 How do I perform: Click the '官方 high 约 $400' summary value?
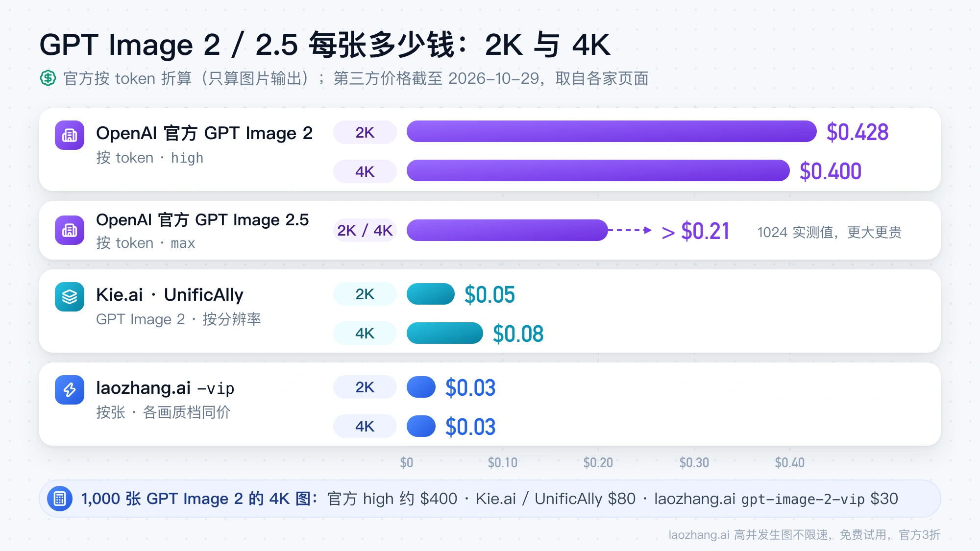coord(392,499)
